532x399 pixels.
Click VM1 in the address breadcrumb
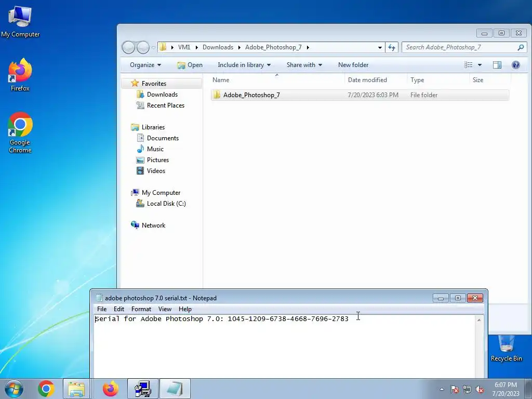click(184, 47)
